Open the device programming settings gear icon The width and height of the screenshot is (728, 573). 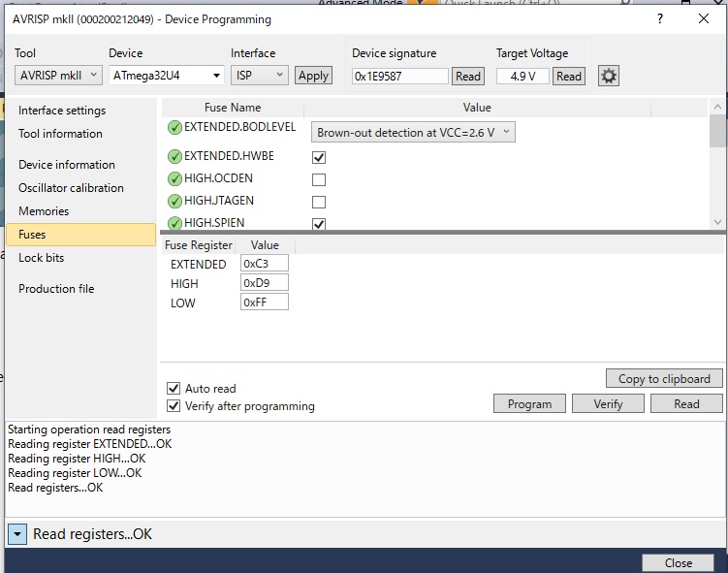click(608, 76)
